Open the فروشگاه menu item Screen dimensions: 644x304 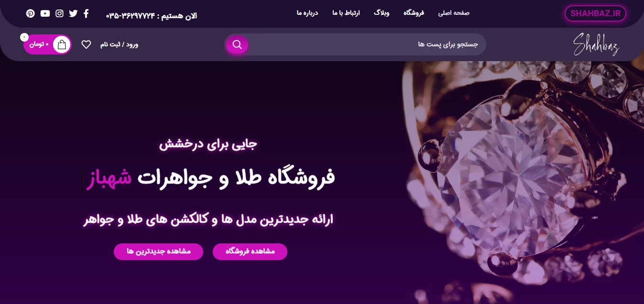[x=414, y=13]
